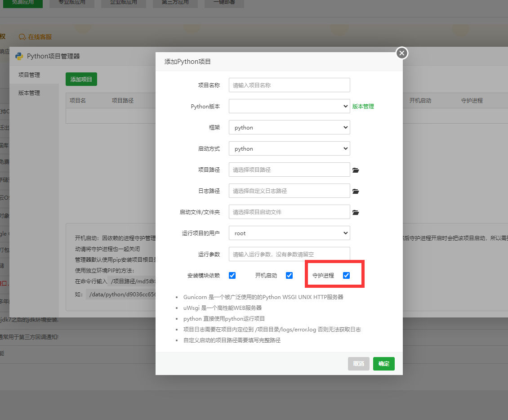Focus the 运行参数 input field

click(x=289, y=254)
